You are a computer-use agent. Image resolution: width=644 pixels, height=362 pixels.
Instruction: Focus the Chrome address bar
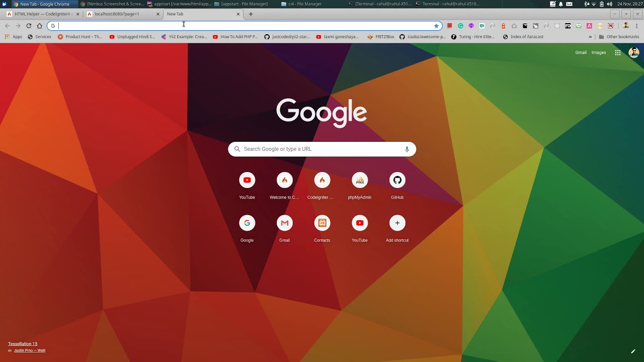pos(245,26)
